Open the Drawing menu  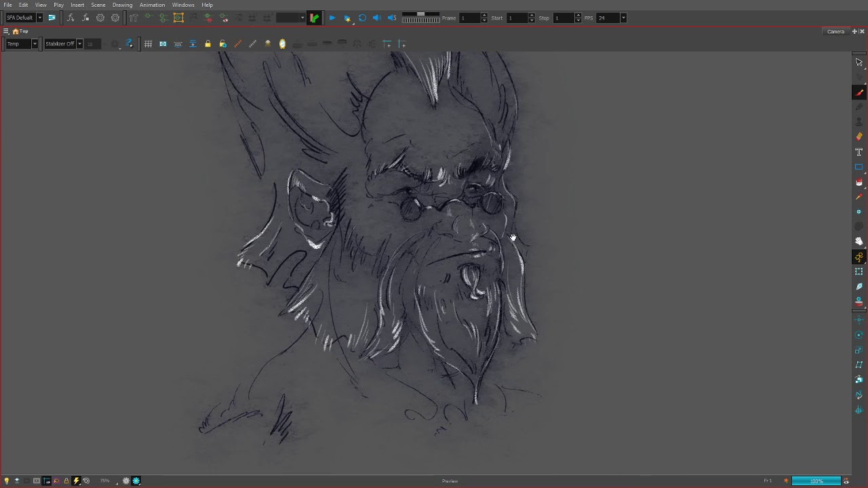[122, 5]
